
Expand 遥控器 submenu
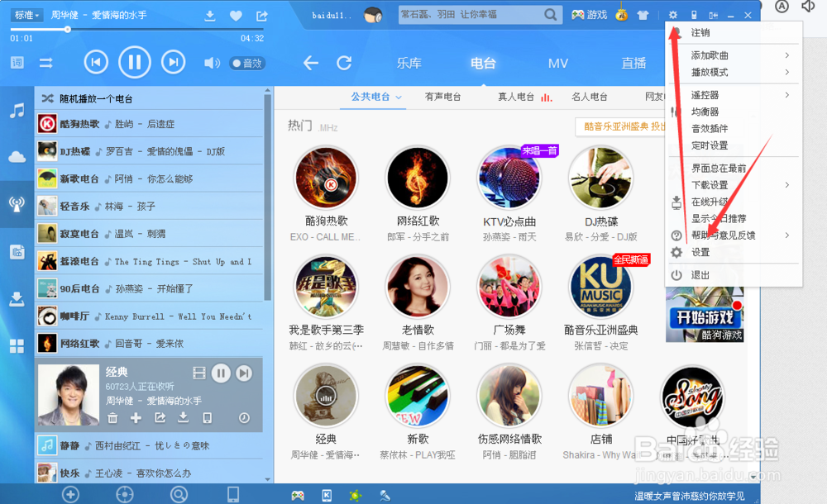pos(787,95)
